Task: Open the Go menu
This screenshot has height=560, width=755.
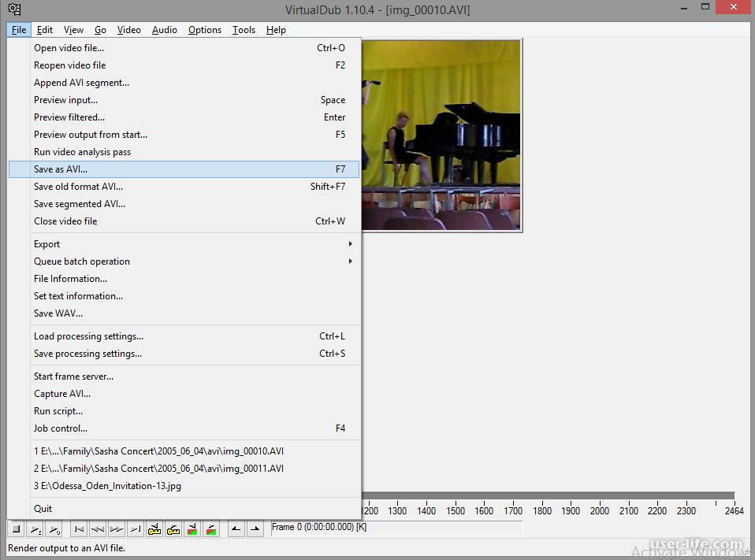Action: click(100, 30)
